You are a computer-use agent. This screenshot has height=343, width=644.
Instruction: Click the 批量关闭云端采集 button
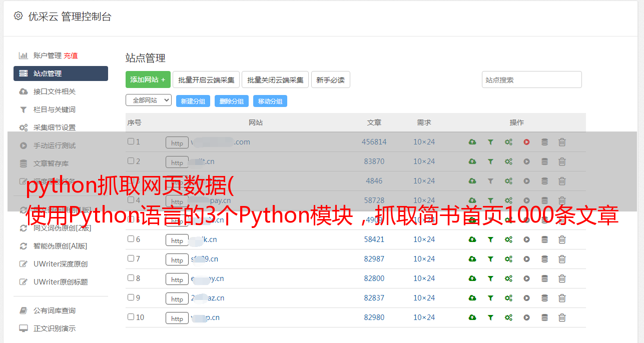point(275,79)
